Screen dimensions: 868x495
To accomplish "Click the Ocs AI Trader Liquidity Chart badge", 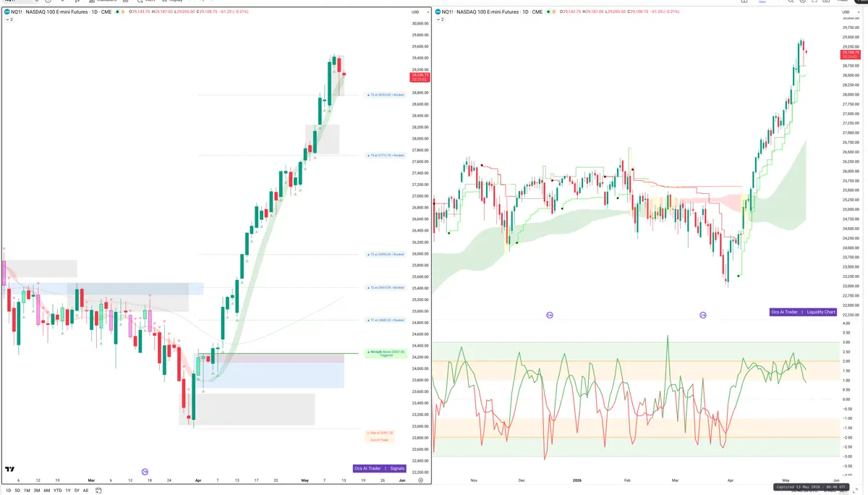I will click(x=803, y=312).
